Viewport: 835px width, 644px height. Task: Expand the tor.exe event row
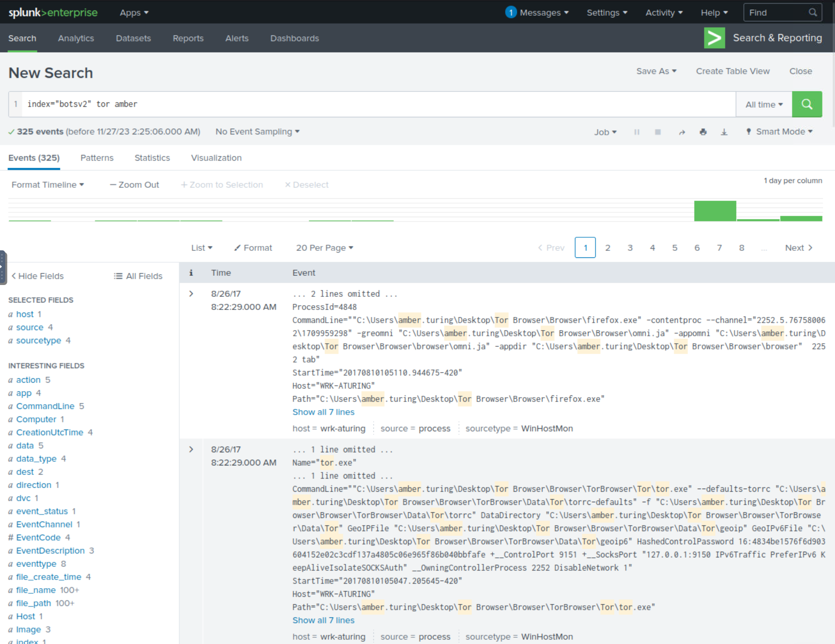tap(191, 450)
